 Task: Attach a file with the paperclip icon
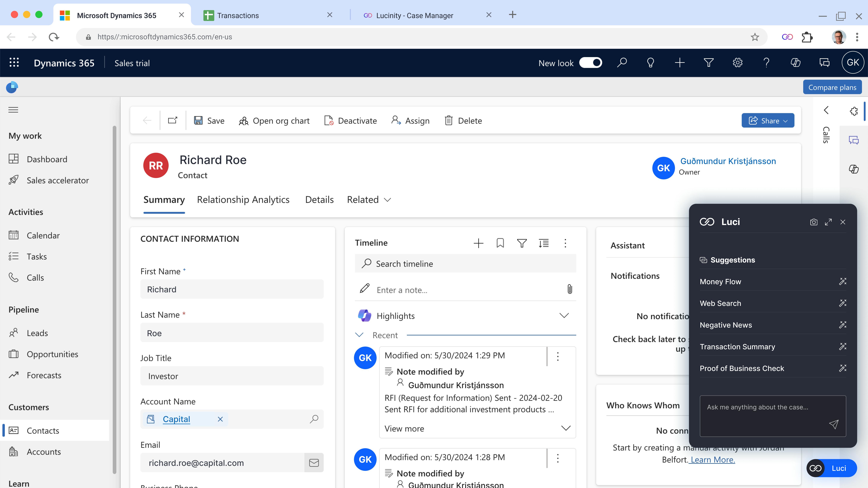tap(569, 289)
